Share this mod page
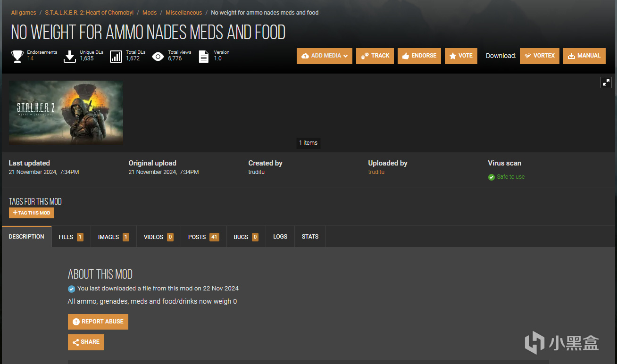 coord(86,342)
